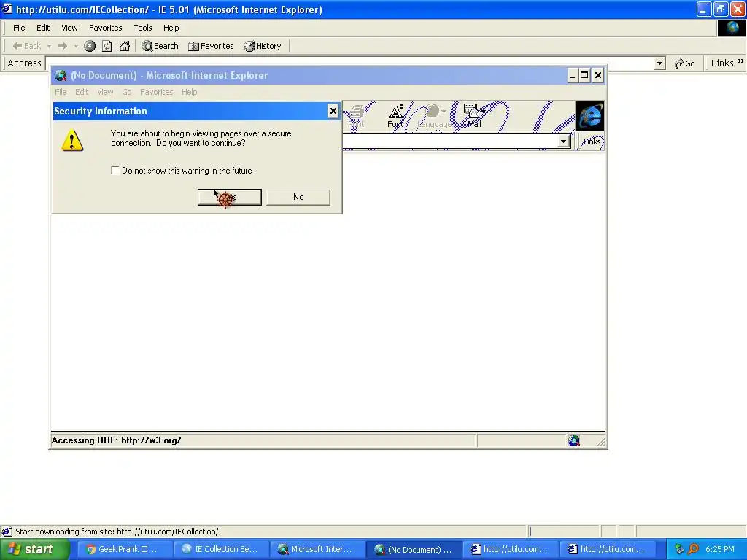
Task: Click the Go button next to address bar
Action: tap(684, 63)
